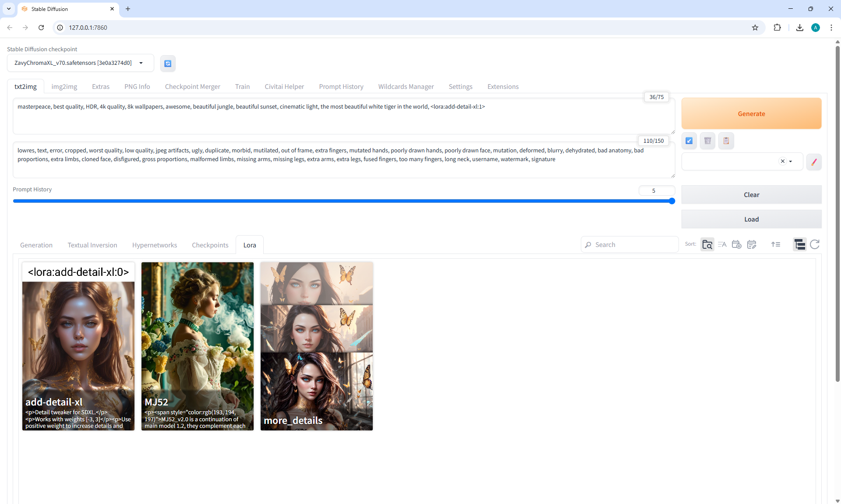841x504 pixels.
Task: Open the paintbrush edit styles button
Action: click(814, 162)
